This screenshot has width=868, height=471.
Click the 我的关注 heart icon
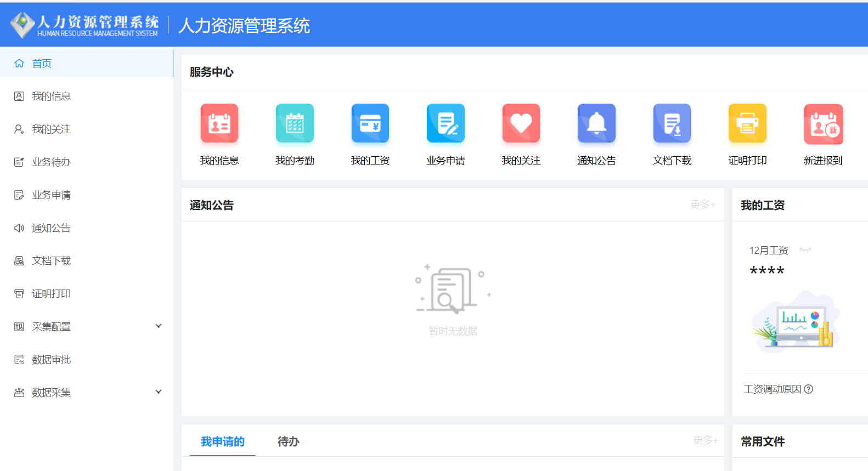tap(521, 123)
